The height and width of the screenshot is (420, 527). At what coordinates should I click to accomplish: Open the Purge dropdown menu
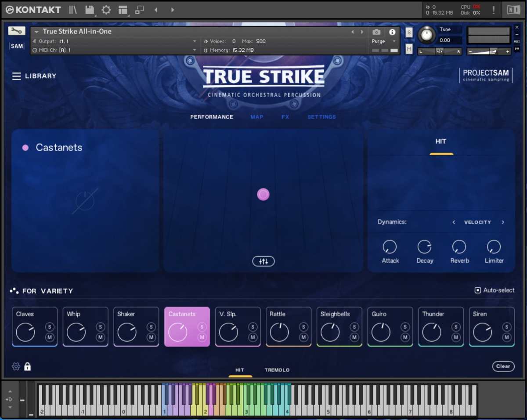click(x=384, y=41)
